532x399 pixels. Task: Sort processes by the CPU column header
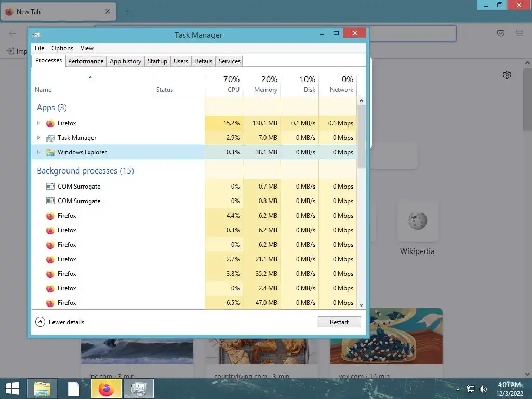[224, 84]
